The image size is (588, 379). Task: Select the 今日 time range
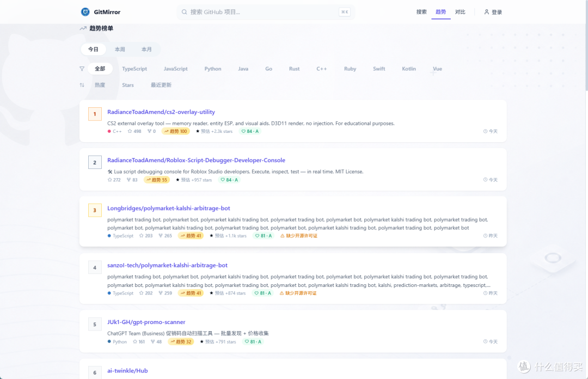94,50
